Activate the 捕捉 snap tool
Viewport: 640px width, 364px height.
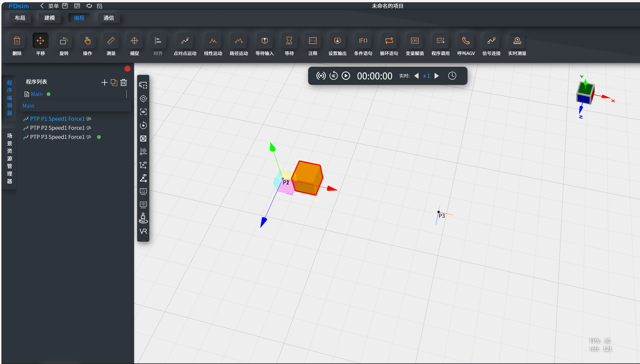pos(134,41)
